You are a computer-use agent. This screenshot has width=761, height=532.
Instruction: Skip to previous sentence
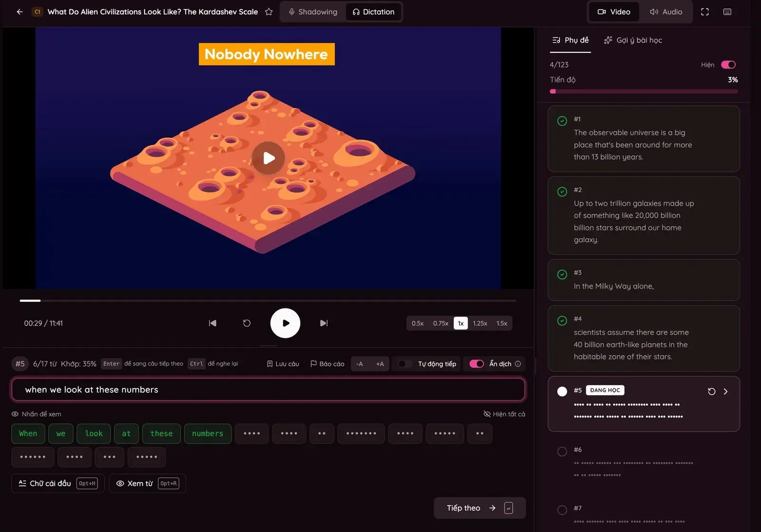(213, 323)
